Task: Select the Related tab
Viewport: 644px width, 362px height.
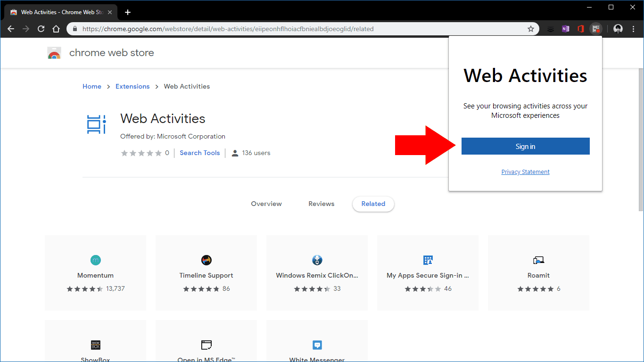Action: (x=373, y=204)
